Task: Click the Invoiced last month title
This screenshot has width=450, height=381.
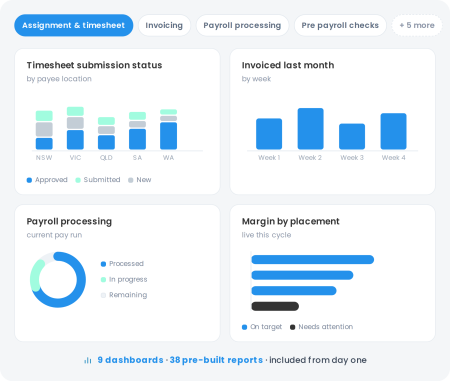Action: pyautogui.click(x=288, y=65)
